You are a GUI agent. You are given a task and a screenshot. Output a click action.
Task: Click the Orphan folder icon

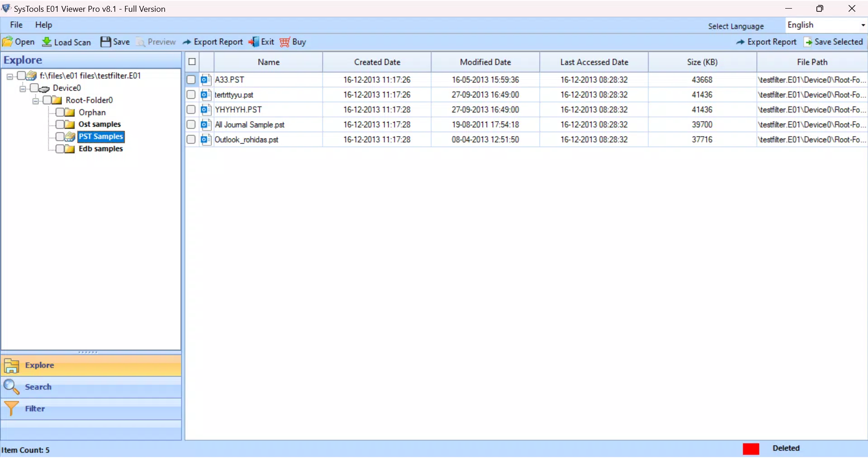70,112
